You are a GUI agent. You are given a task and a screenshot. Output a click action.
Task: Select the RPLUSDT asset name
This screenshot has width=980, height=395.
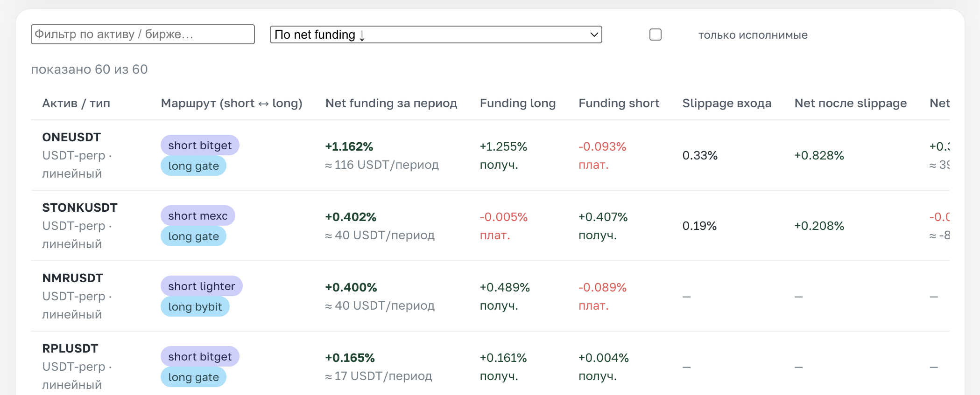click(x=70, y=348)
